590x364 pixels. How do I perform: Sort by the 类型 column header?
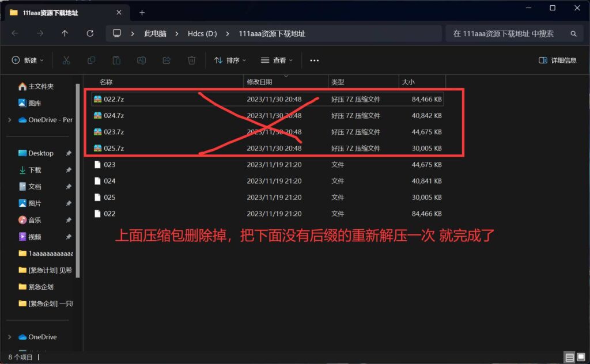pyautogui.click(x=338, y=82)
